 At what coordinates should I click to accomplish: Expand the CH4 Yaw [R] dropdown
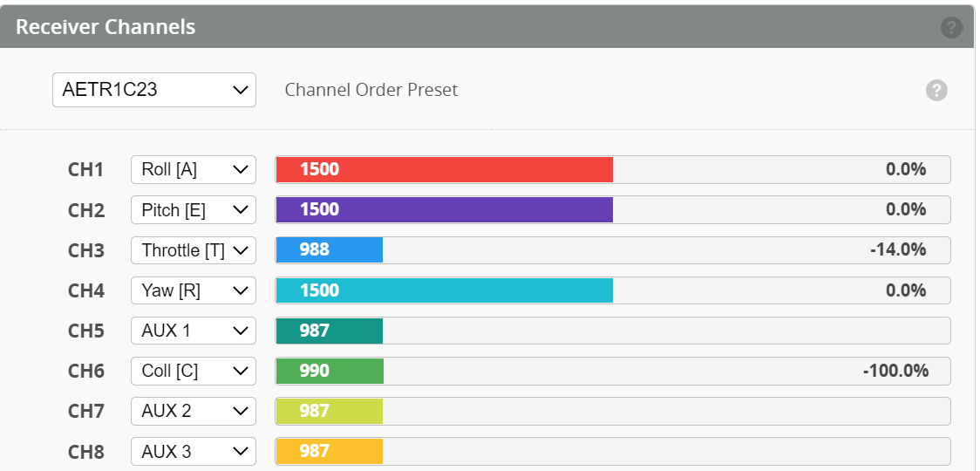pos(194,290)
